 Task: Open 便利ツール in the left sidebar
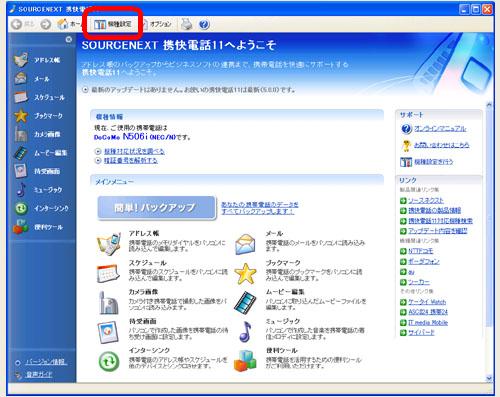tap(38, 227)
